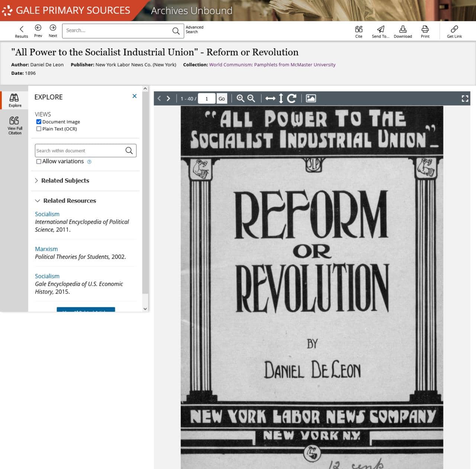This screenshot has width=476, height=469.
Task: Click the Explore panel scroll up arrow
Action: pos(145,89)
